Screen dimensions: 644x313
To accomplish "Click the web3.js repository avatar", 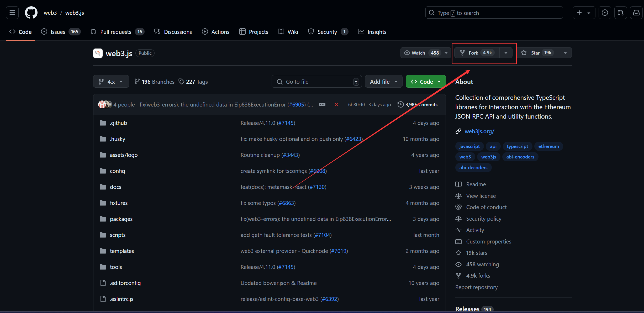I will click(98, 53).
